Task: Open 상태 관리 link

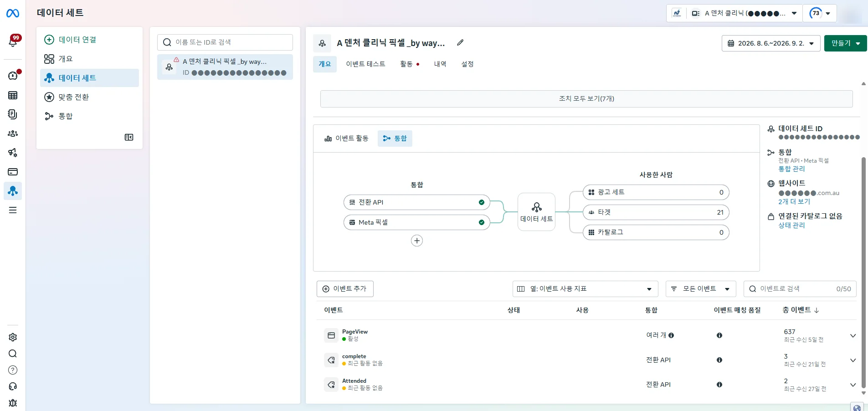Action: click(791, 226)
